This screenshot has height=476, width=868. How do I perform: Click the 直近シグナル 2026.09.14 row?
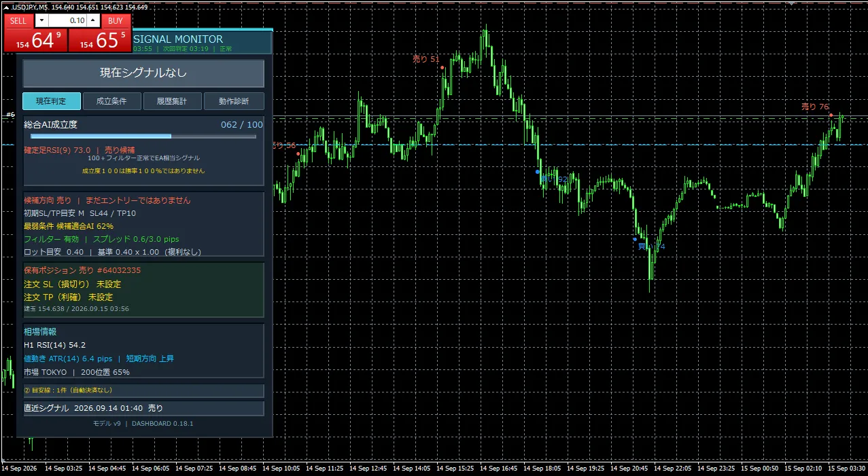143,408
